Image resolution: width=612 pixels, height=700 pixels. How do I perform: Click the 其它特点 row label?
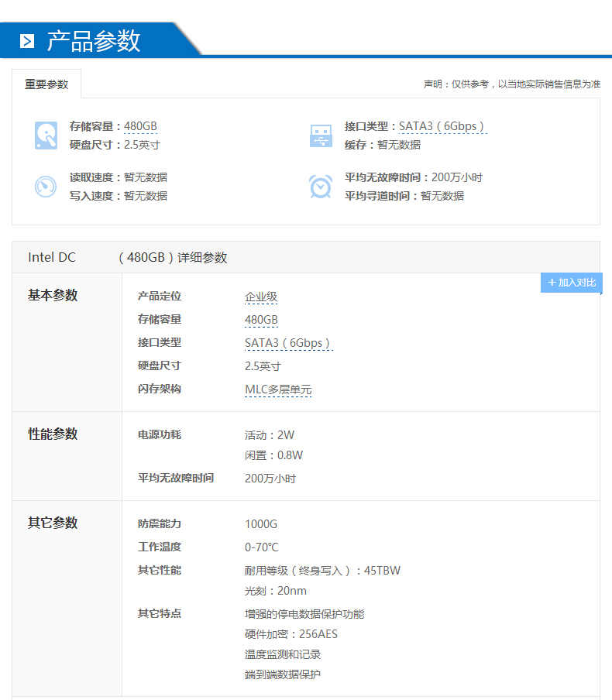(160, 614)
